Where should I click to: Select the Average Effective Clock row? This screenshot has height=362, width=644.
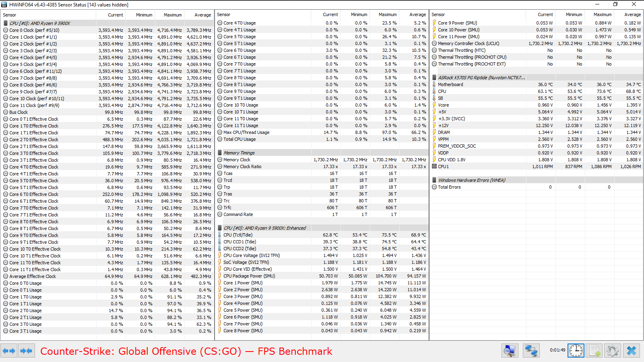pos(107,276)
